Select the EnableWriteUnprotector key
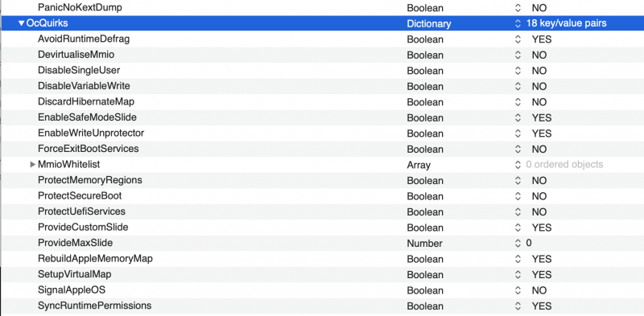Screen dimensions: 644x316 [91, 133]
